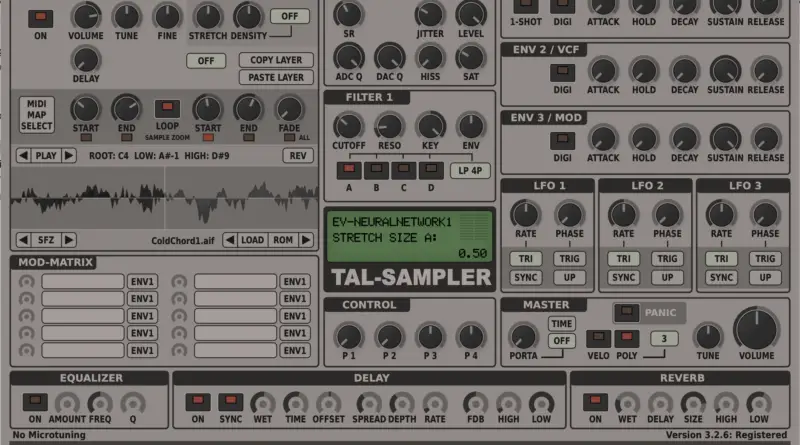The height and width of the screenshot is (445, 800).
Task: Click first left mod-matrix amount knob
Action: coord(27,282)
